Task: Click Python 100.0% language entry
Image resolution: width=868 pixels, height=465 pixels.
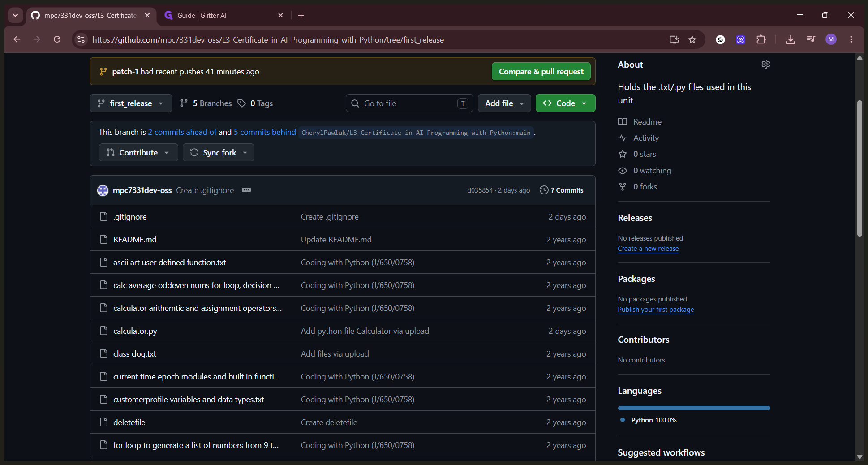Action: pyautogui.click(x=649, y=420)
